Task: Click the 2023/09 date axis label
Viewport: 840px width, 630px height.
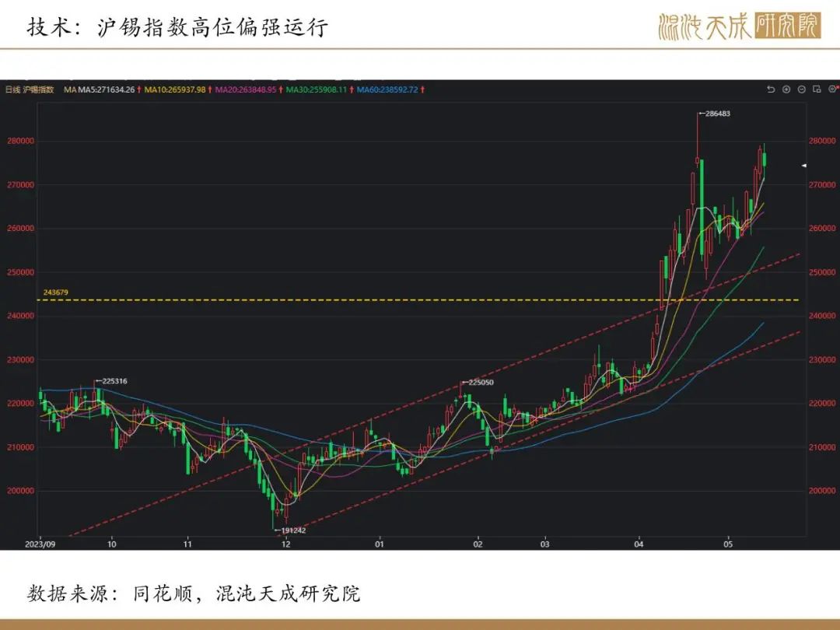Action: click(40, 544)
